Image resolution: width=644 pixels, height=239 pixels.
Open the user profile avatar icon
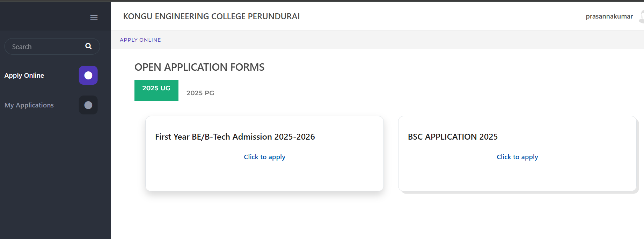(x=642, y=16)
